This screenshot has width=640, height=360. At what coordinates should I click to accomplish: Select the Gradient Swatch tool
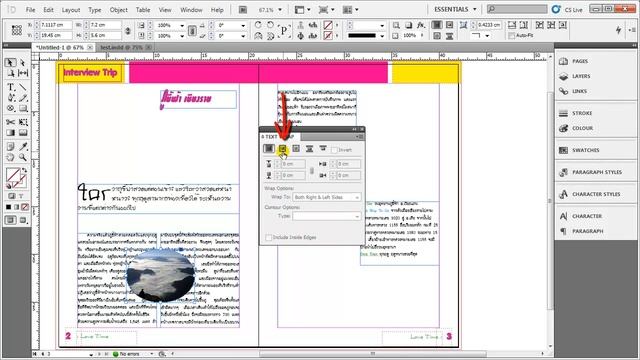coord(11,133)
